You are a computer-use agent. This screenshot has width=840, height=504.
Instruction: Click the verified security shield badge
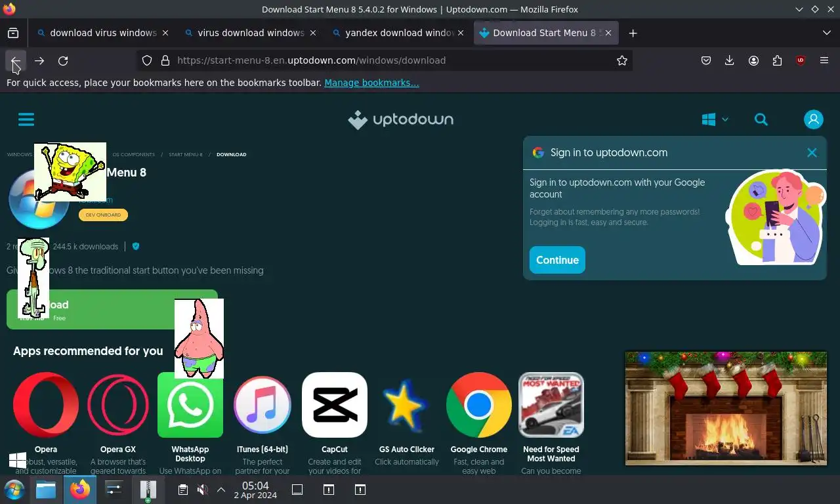136,246
